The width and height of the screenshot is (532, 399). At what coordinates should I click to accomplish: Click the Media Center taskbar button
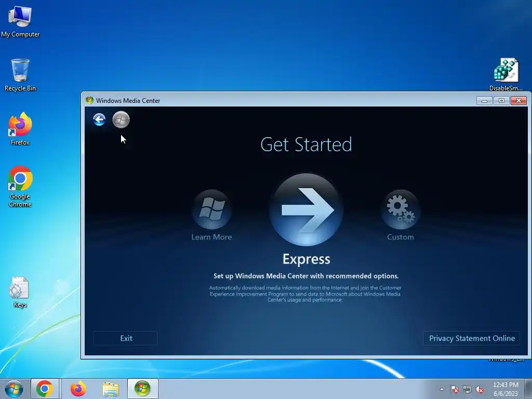tap(142, 389)
